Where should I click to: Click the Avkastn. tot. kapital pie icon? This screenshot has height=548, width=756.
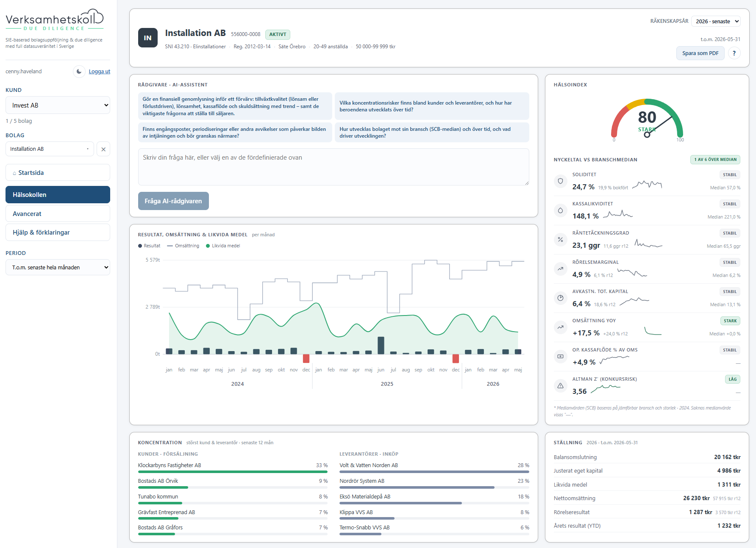click(560, 298)
